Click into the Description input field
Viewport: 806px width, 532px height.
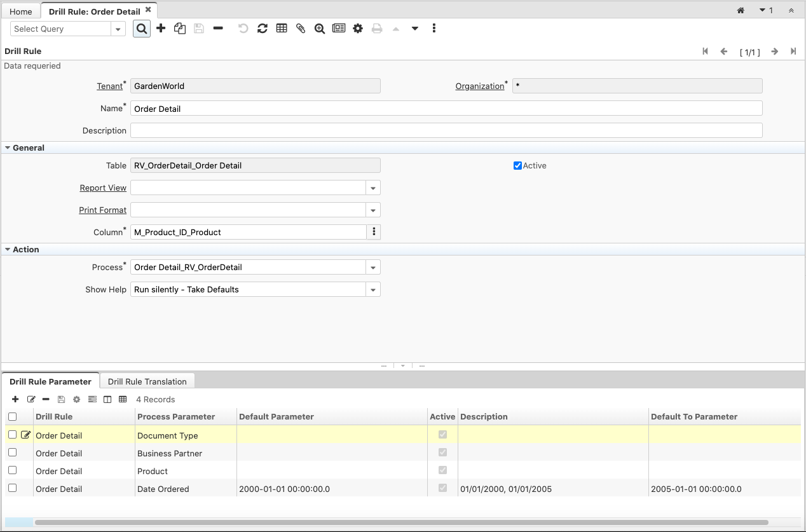(446, 131)
